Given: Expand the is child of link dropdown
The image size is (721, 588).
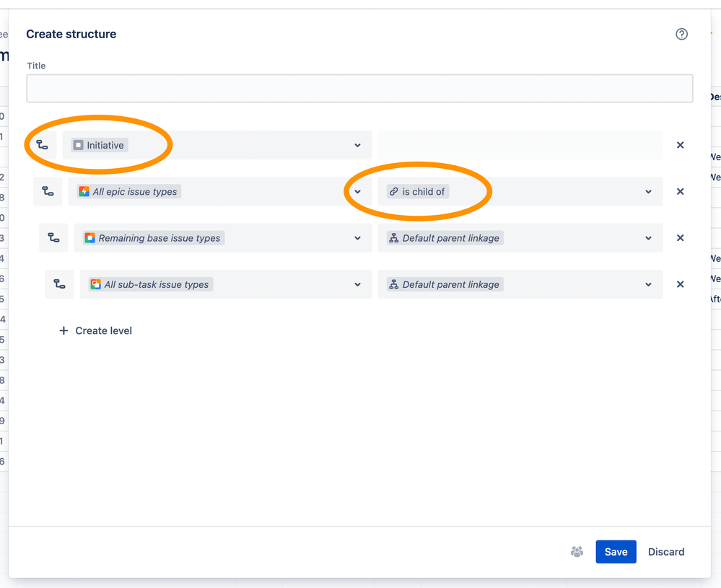Looking at the screenshot, I should pos(648,192).
